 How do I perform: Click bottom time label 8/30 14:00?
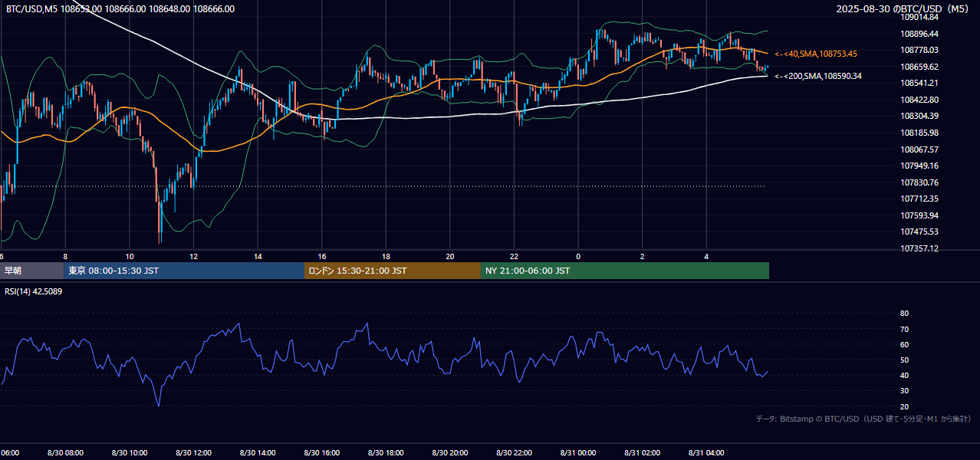pyautogui.click(x=258, y=453)
